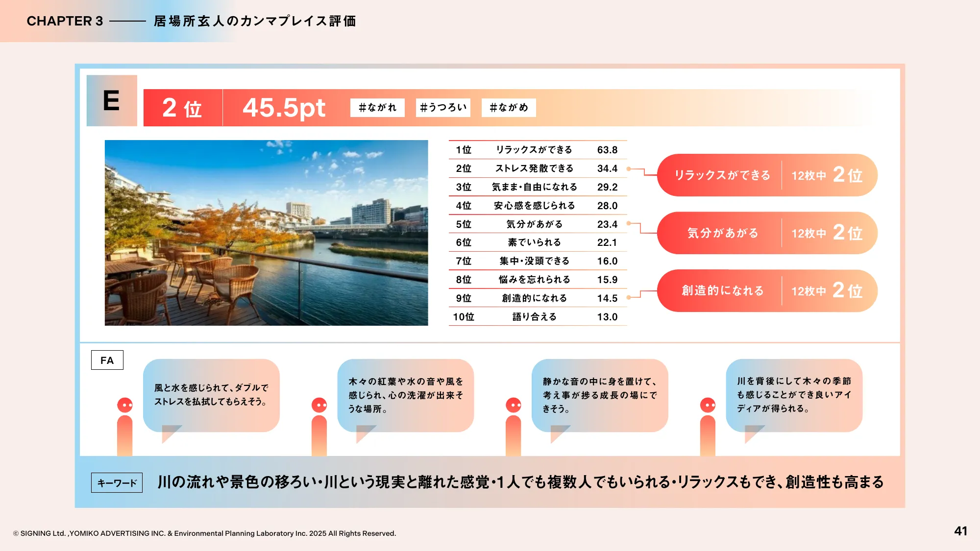Click the キーワード label box
The height and width of the screenshot is (551, 980).
point(117,482)
